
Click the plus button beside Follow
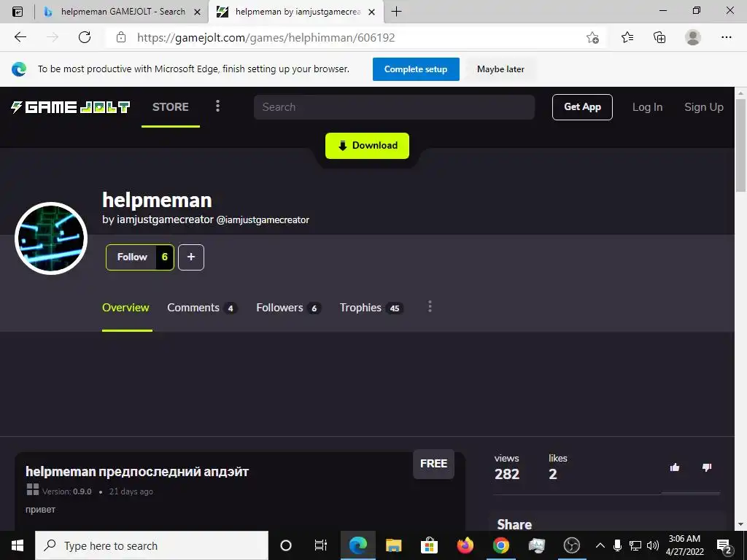pyautogui.click(x=191, y=257)
